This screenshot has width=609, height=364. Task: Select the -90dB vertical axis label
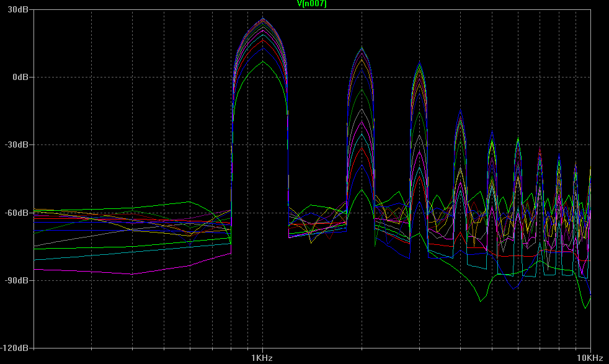(x=18, y=280)
